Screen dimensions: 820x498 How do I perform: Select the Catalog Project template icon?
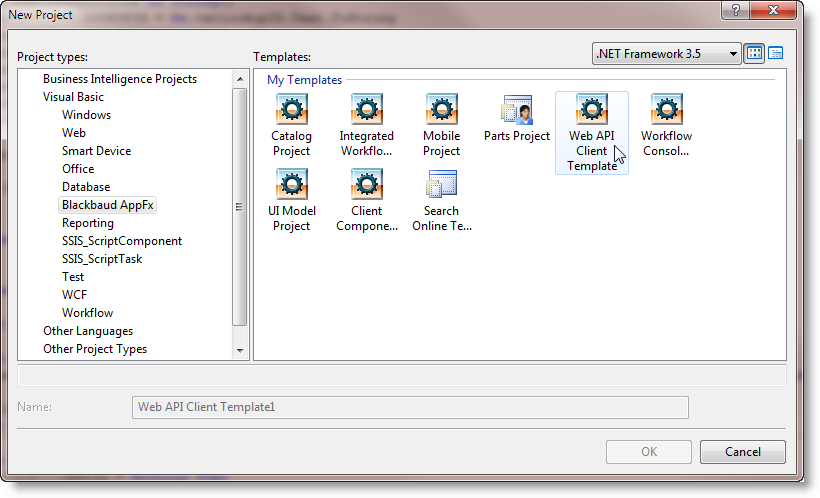pos(291,111)
